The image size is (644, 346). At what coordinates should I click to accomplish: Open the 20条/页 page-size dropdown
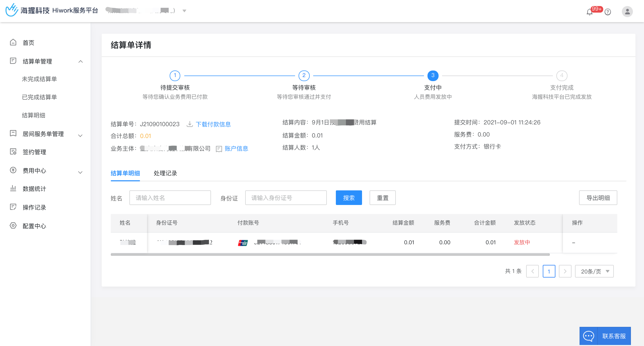click(594, 271)
